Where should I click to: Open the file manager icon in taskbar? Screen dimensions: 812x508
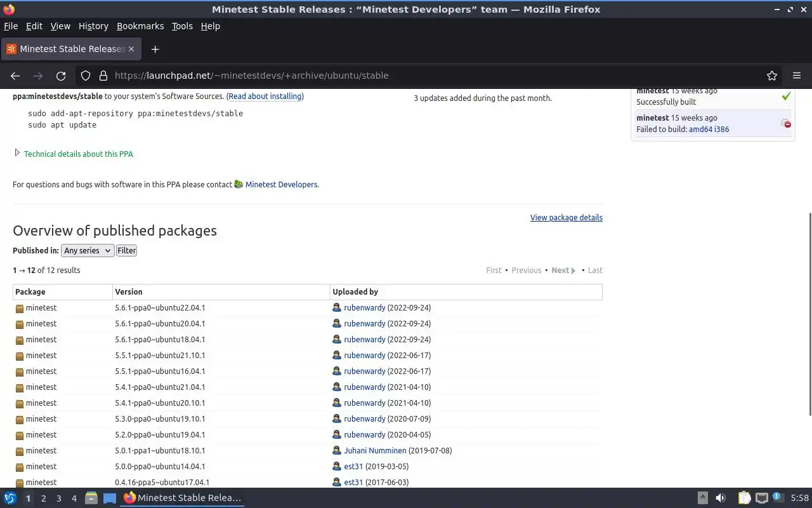point(91,498)
